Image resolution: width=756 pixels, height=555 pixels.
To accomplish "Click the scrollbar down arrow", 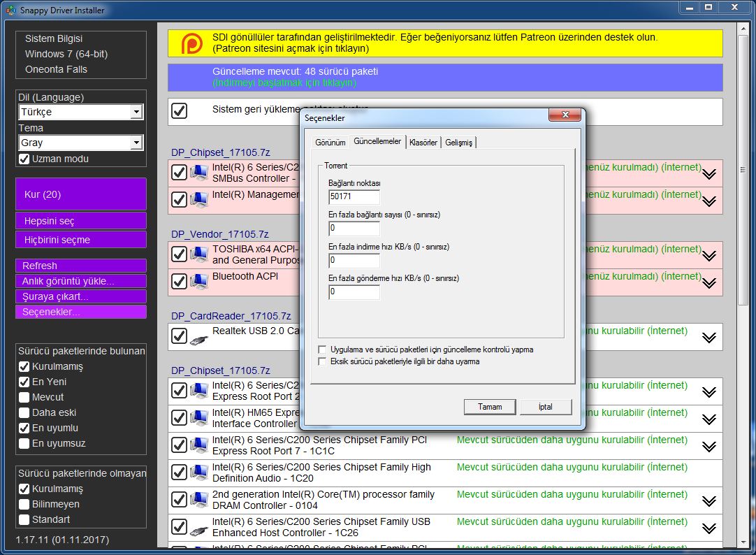I will (743, 543).
